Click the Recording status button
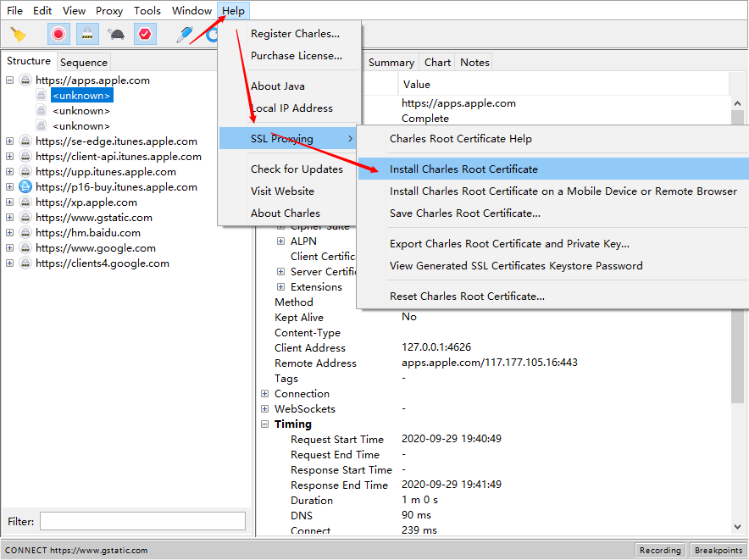 coord(660,550)
